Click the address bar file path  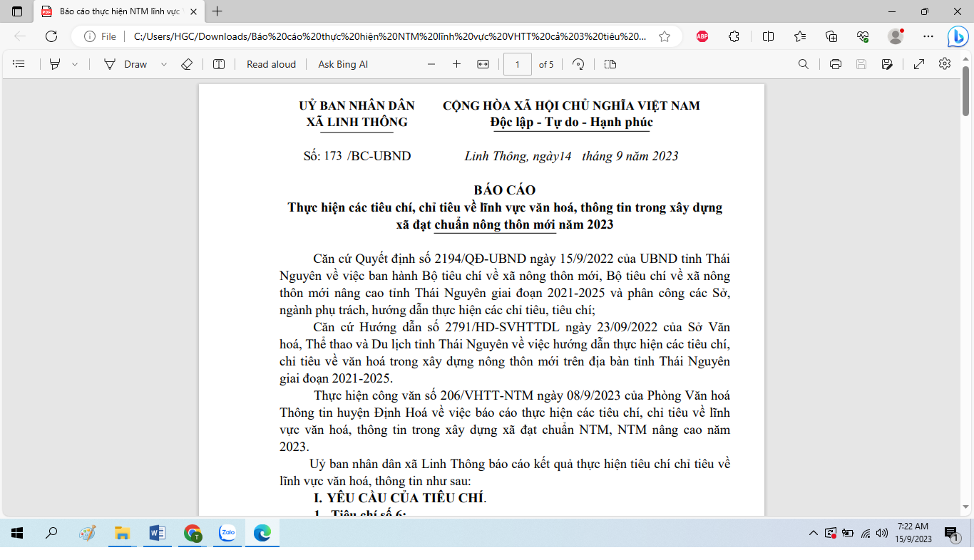click(390, 36)
